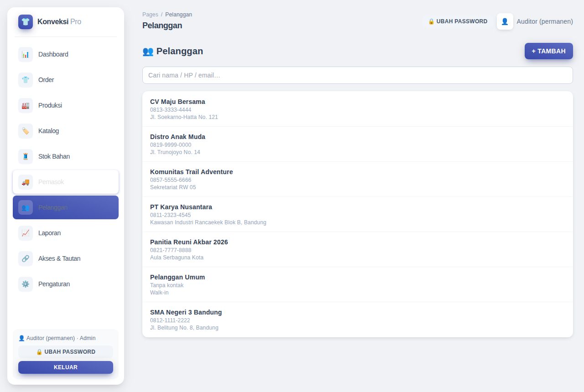Open the Order t-shirt icon

(26, 80)
